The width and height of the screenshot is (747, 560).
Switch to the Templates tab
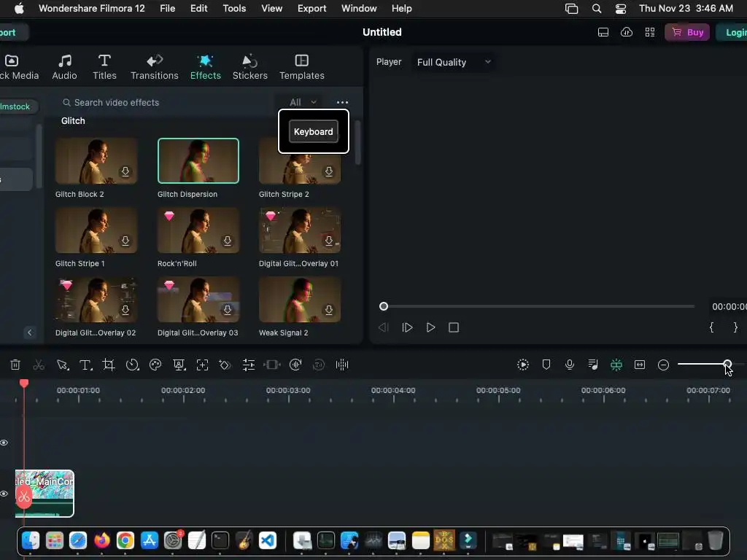(301, 67)
